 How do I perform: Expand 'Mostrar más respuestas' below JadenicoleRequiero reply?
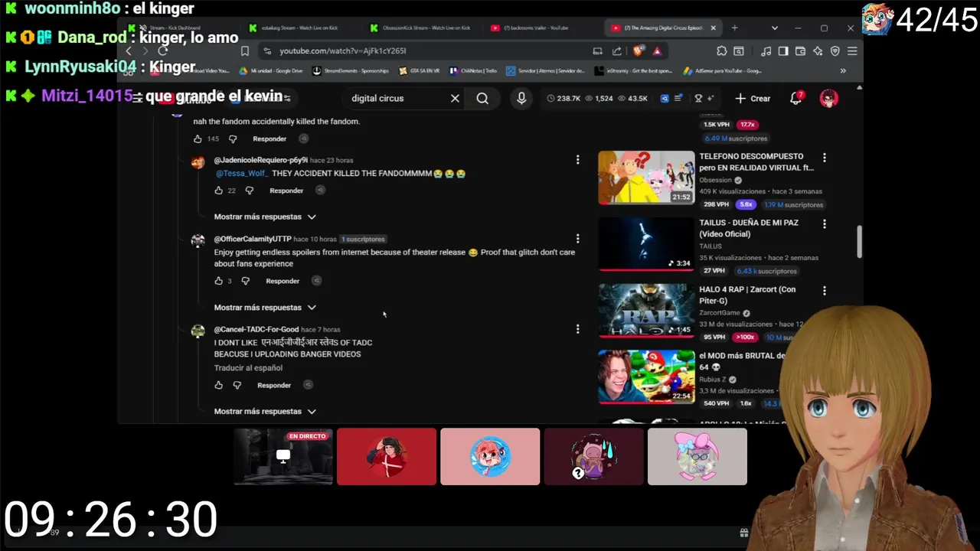(265, 217)
